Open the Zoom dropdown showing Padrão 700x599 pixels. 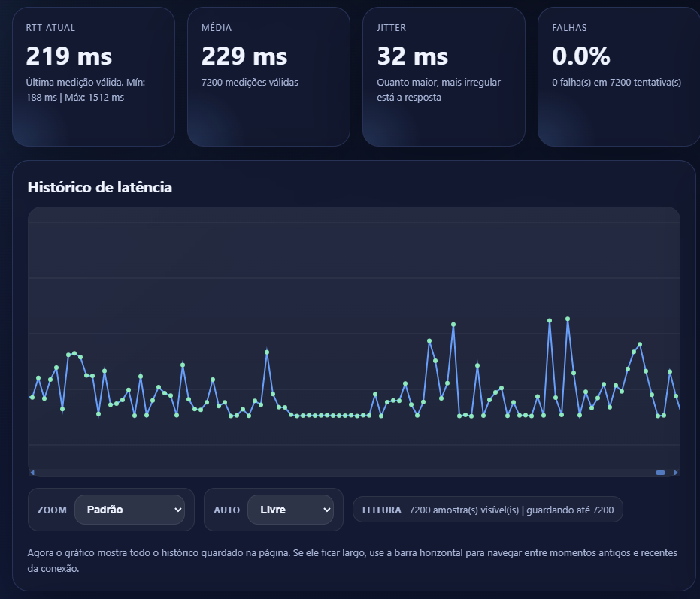point(129,510)
